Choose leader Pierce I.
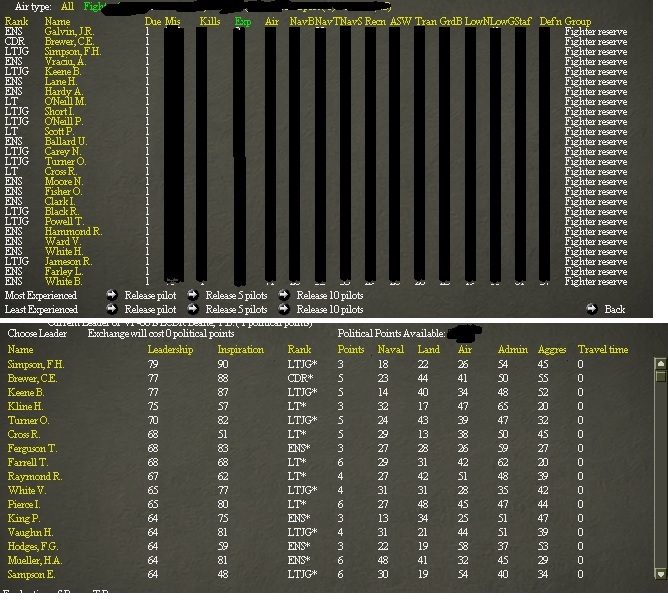The height and width of the screenshot is (600, 668). pyautogui.click(x=24, y=505)
